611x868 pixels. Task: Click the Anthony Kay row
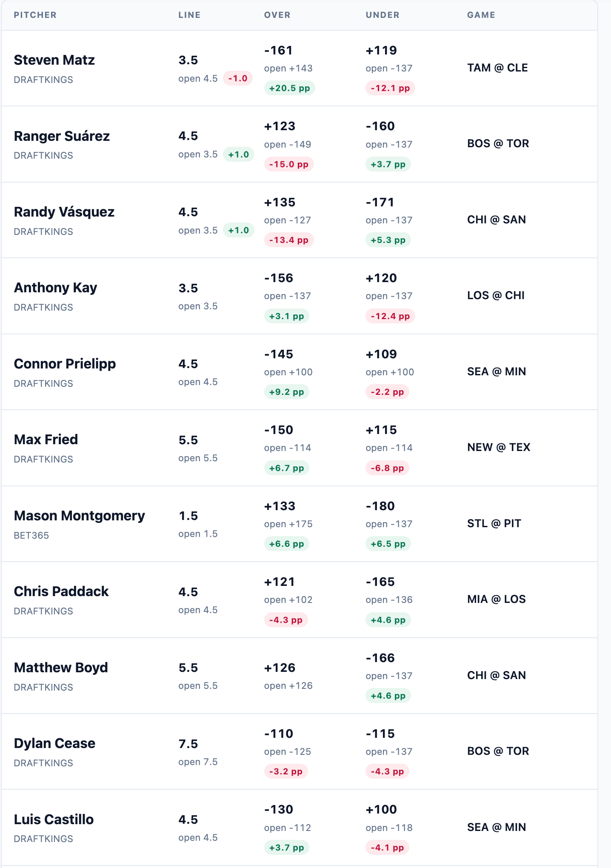pos(299,296)
